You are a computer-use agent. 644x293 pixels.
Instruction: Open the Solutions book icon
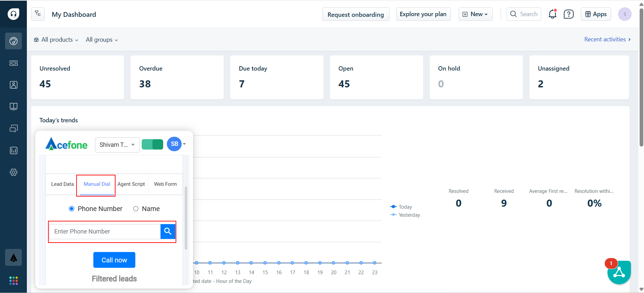pyautogui.click(x=13, y=107)
